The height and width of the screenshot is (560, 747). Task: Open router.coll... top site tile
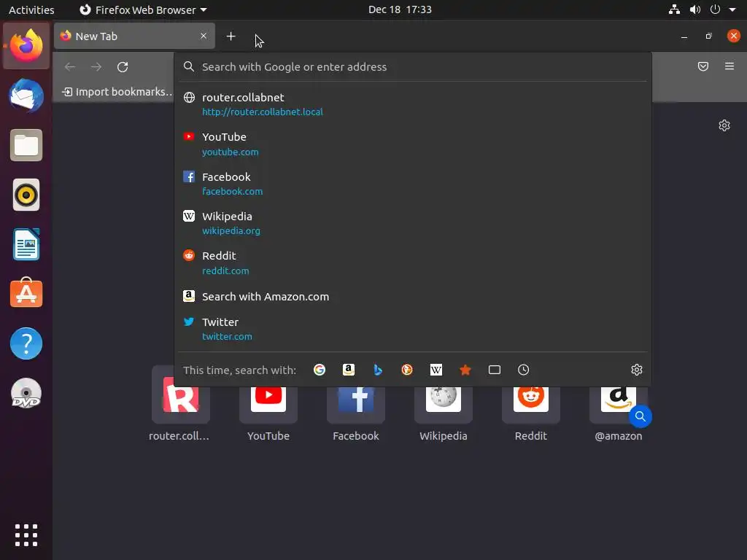point(180,404)
